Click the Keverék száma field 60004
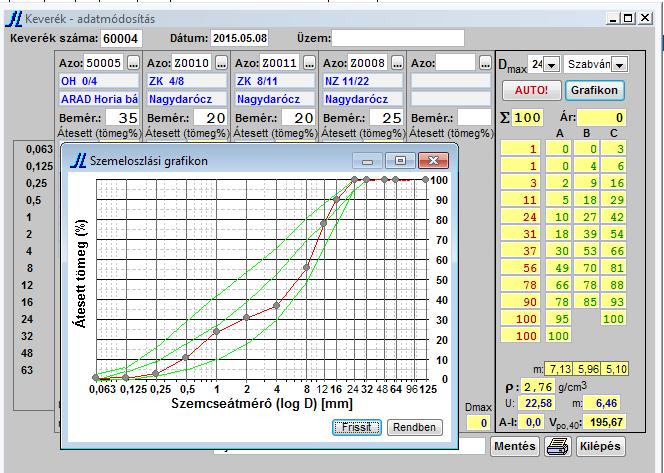Image resolution: width=664 pixels, height=473 pixels. click(121, 39)
